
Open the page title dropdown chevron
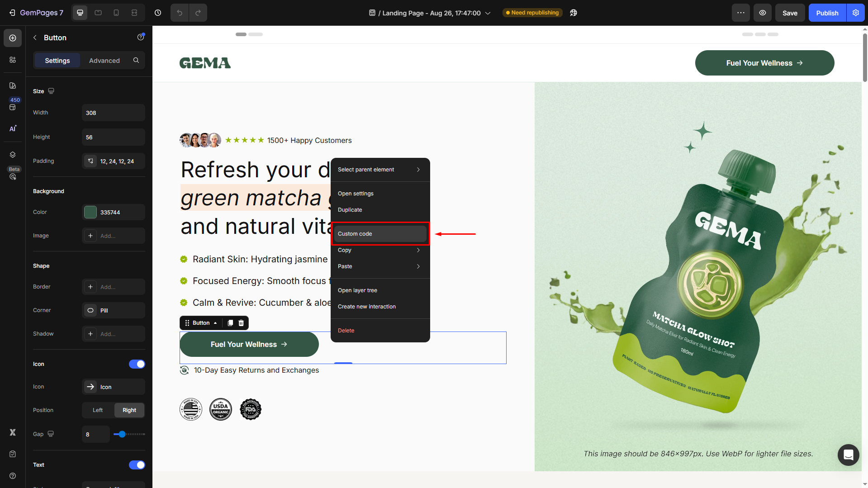point(488,13)
